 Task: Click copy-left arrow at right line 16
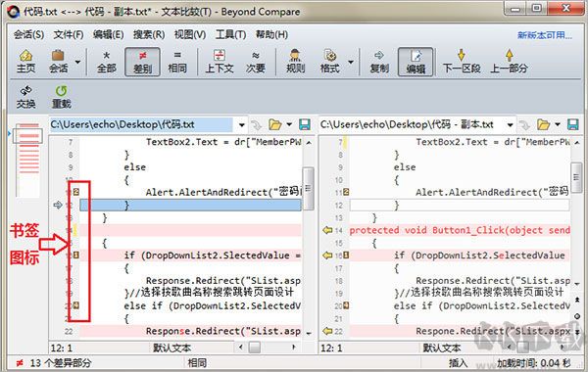click(327, 256)
